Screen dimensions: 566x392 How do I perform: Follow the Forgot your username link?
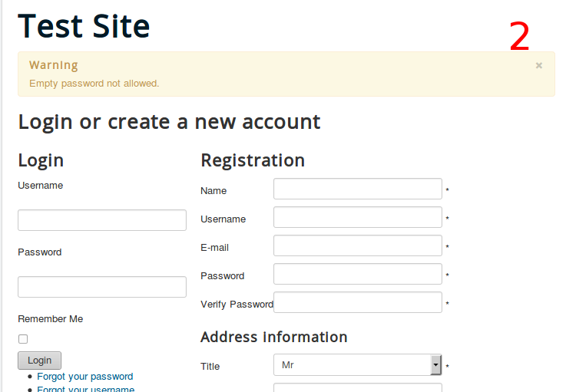point(84,389)
